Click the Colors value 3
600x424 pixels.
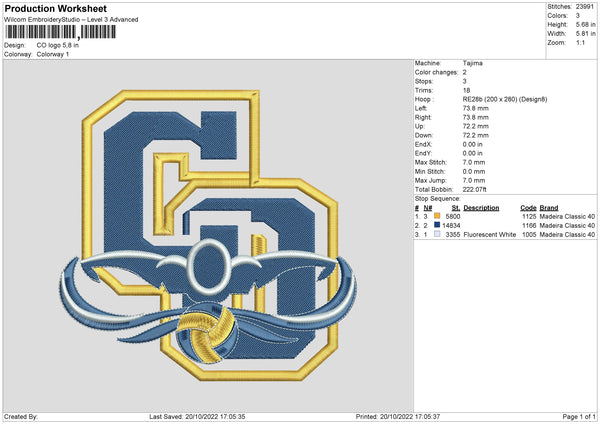[578, 16]
